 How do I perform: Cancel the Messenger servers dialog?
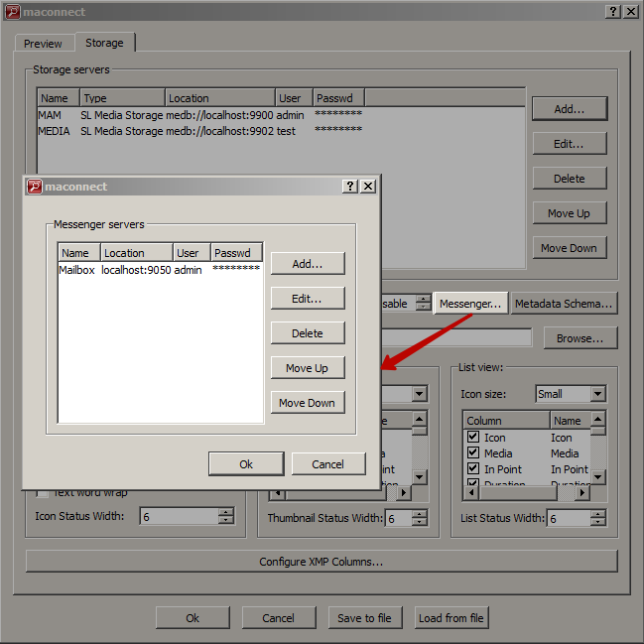pyautogui.click(x=328, y=464)
